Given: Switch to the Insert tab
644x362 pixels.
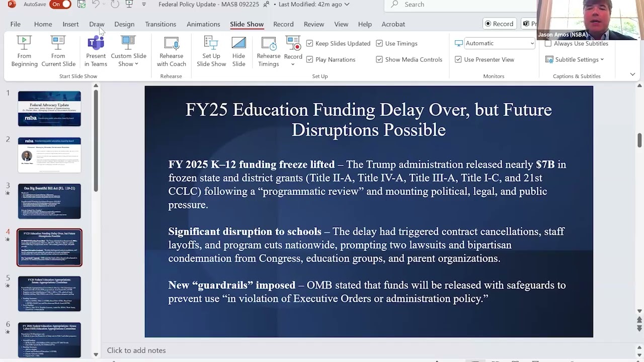Looking at the screenshot, I should pyautogui.click(x=70, y=24).
